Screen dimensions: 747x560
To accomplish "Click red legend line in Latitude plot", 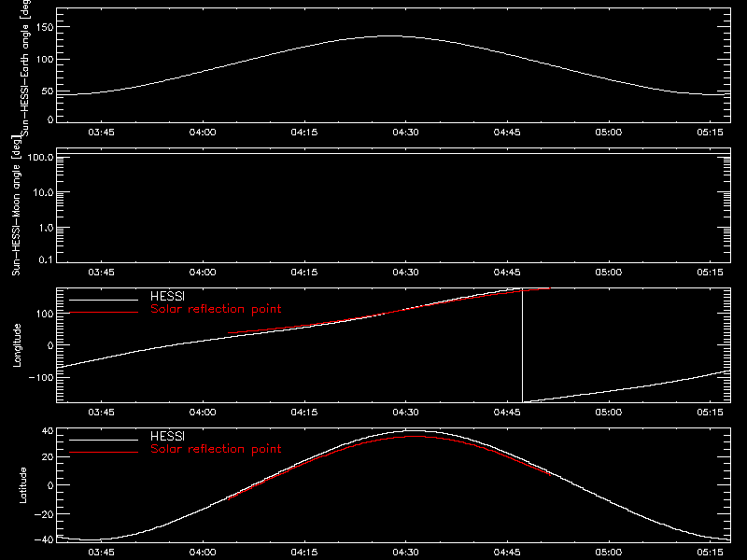I will pos(104,453).
